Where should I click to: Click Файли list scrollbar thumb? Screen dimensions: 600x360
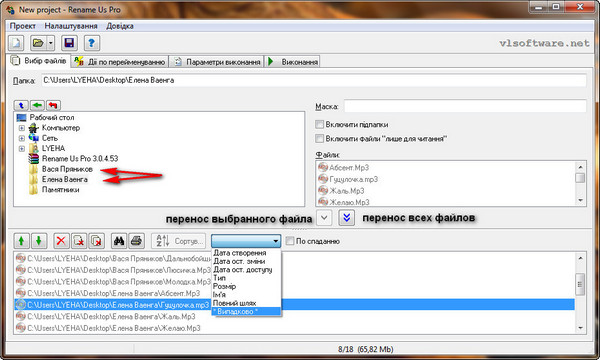[580, 178]
